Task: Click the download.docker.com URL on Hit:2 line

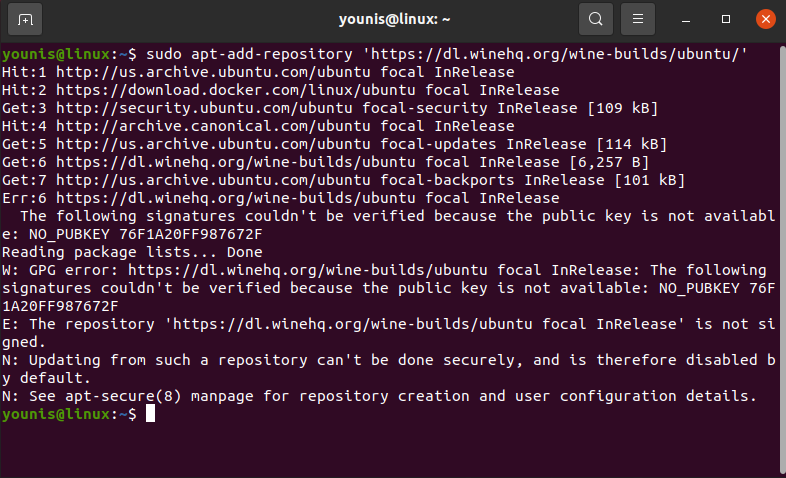Action: (236, 90)
